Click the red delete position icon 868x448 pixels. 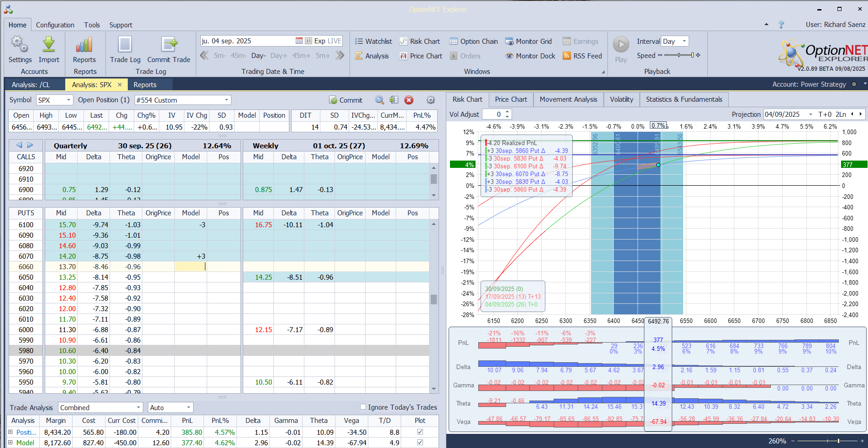click(409, 100)
